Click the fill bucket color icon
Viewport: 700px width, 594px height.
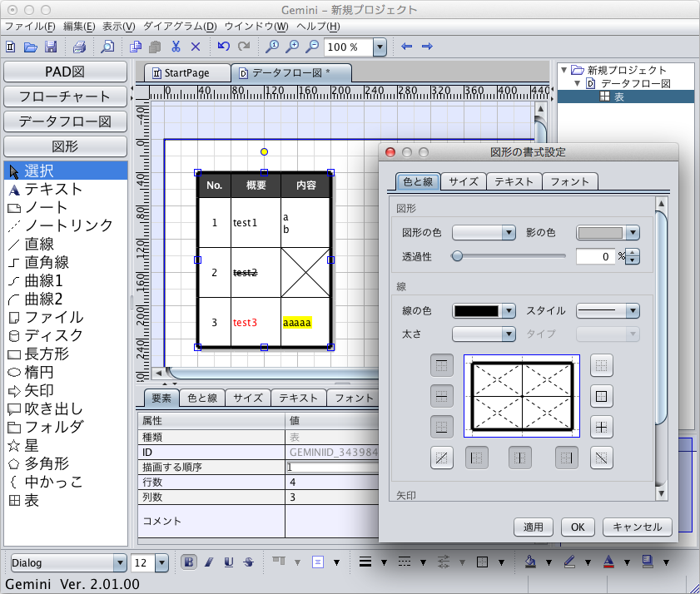pyautogui.click(x=530, y=562)
